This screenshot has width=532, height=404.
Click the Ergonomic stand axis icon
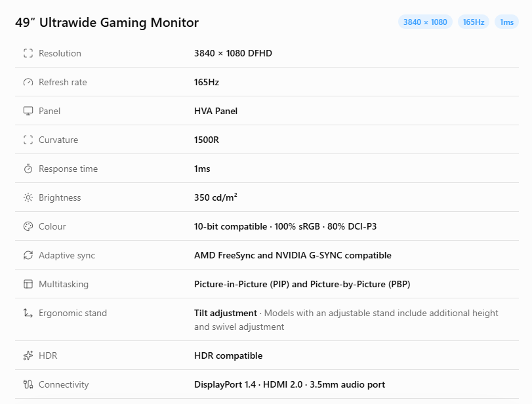pyautogui.click(x=28, y=313)
